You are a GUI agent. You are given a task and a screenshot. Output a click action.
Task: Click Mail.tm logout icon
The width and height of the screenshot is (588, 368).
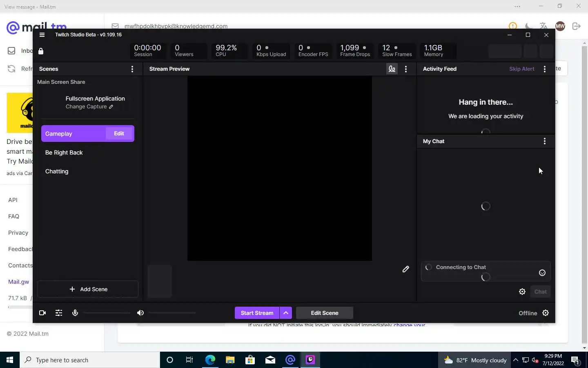[577, 26]
